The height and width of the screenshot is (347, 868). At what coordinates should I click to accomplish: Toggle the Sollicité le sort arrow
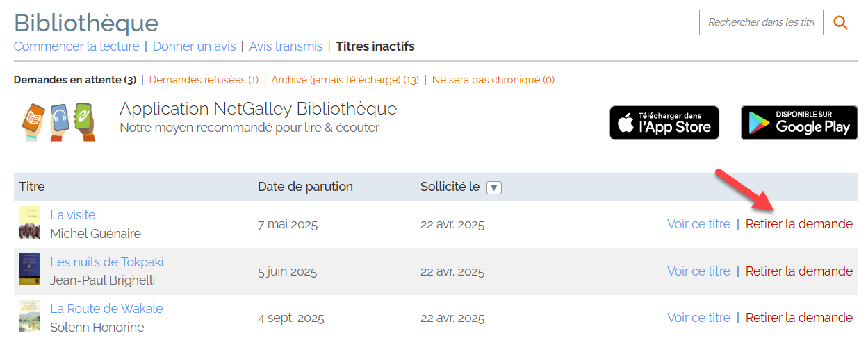(x=493, y=187)
